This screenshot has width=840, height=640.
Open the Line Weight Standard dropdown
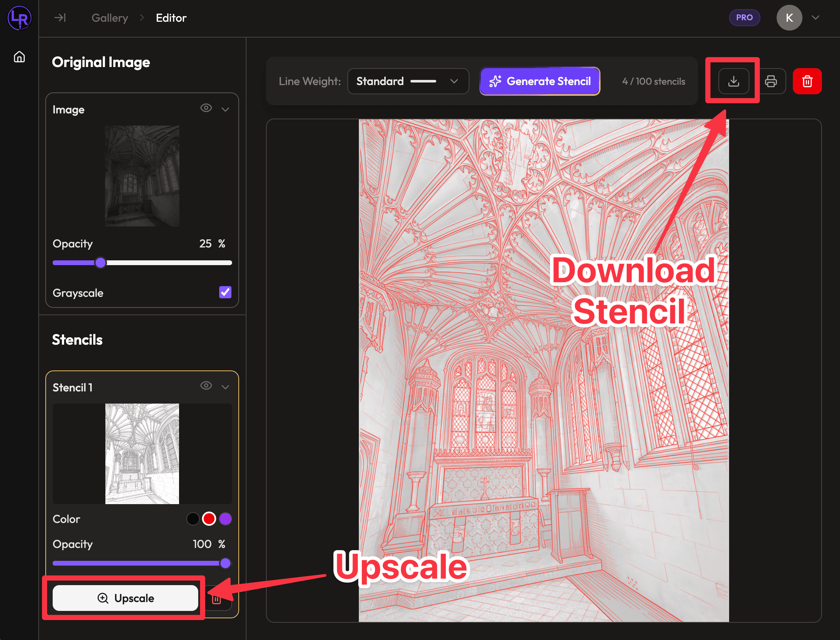pos(408,81)
